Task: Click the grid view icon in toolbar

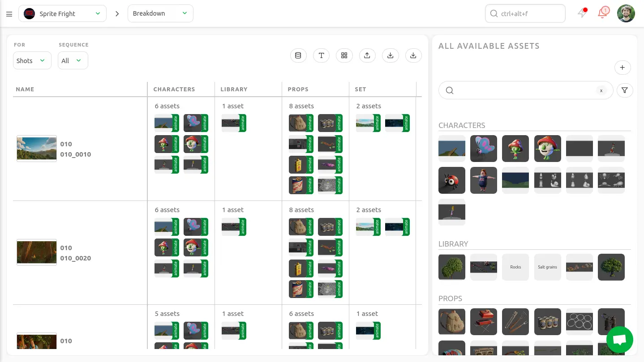Action: point(344,55)
